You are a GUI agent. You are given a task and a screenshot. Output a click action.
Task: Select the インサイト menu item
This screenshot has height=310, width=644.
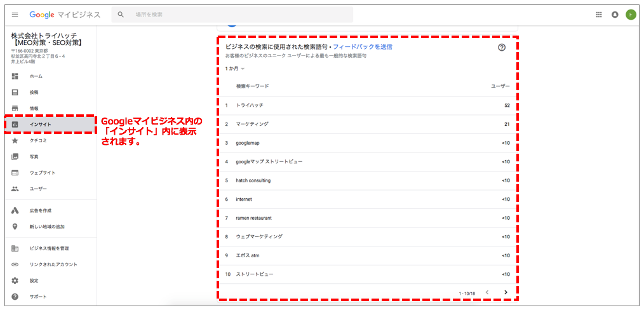(51, 125)
